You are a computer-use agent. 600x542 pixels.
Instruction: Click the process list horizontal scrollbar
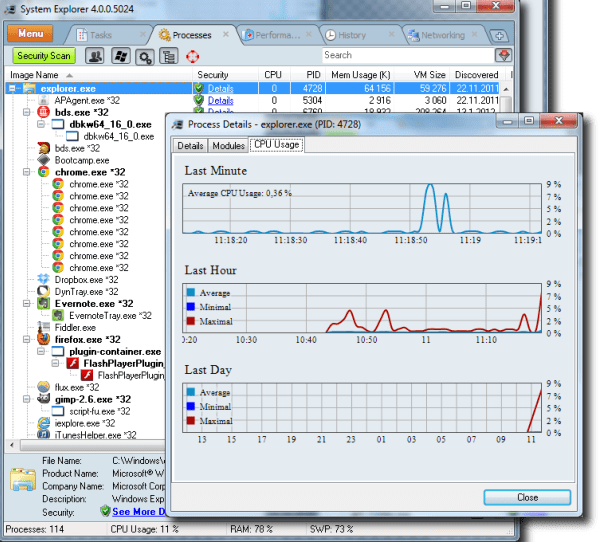click(93, 445)
